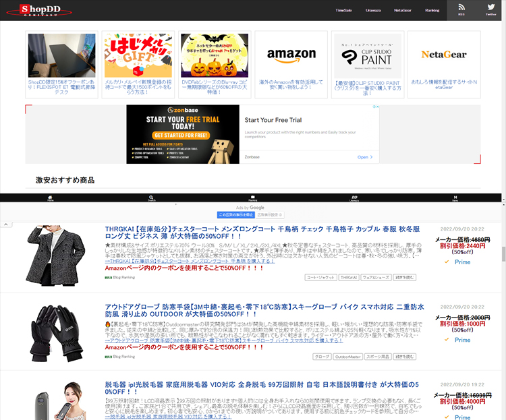Click the page vertical scrollbar thumb
Viewport: 506px width, 420px height.
[x=503, y=254]
